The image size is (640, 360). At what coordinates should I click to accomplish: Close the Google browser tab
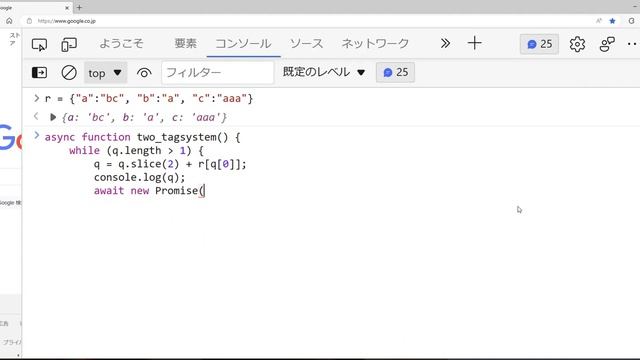click(67, 8)
